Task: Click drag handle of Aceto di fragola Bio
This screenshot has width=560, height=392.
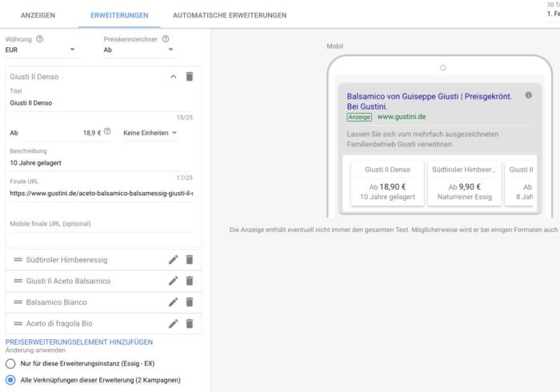Action: click(18, 323)
